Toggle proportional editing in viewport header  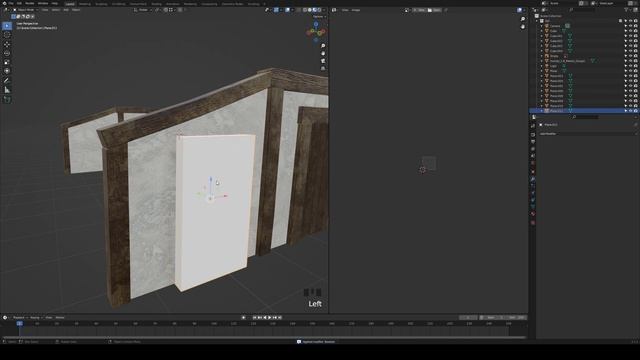point(180,10)
